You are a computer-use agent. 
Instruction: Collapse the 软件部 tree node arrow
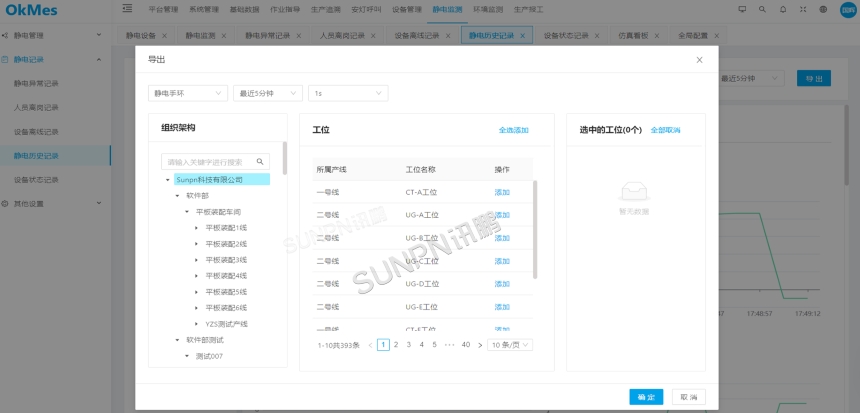177,195
